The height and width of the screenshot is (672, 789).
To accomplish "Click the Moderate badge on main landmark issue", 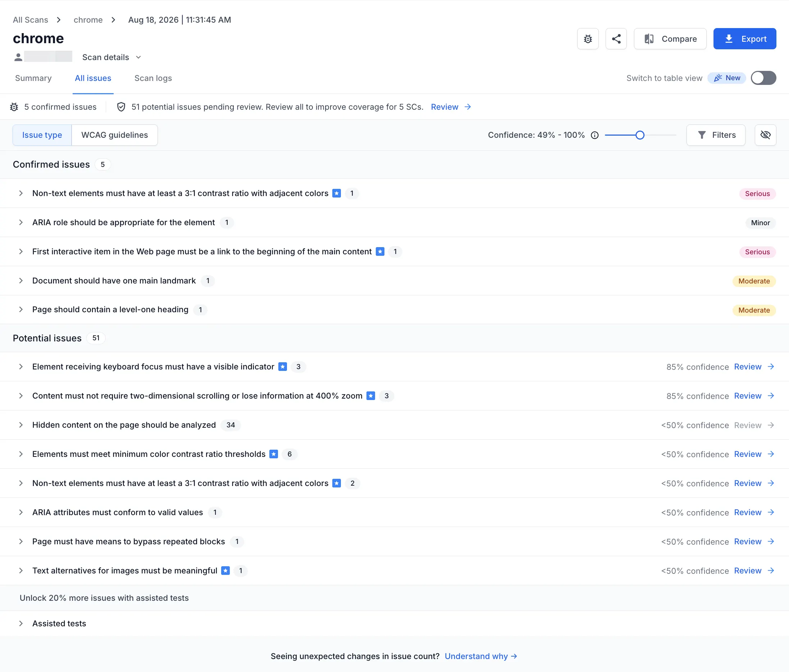I will point(754,281).
